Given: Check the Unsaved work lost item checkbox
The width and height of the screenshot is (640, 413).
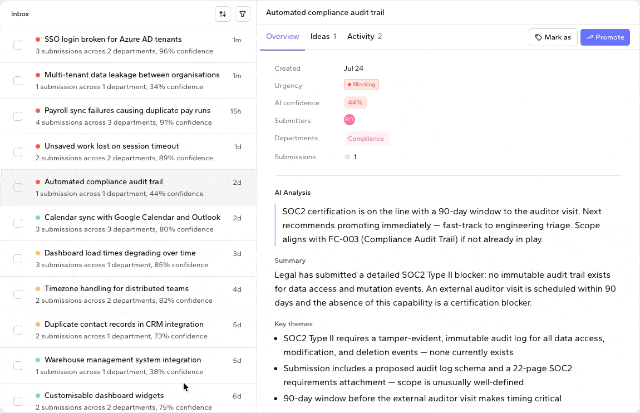Looking at the screenshot, I should tap(18, 152).
